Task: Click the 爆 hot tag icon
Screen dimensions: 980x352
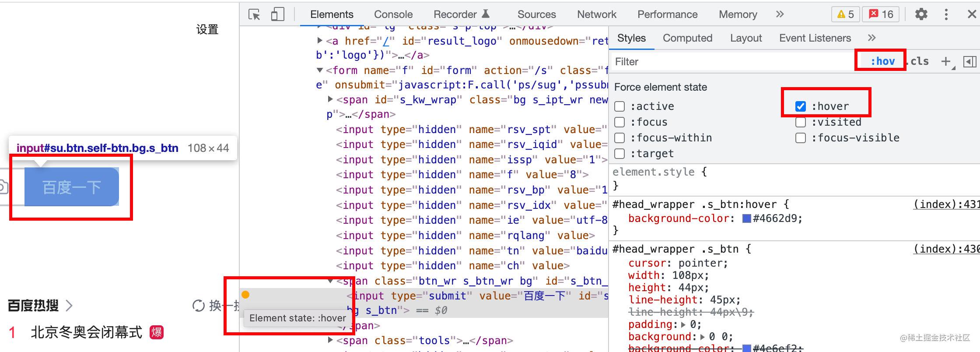Action: (156, 332)
